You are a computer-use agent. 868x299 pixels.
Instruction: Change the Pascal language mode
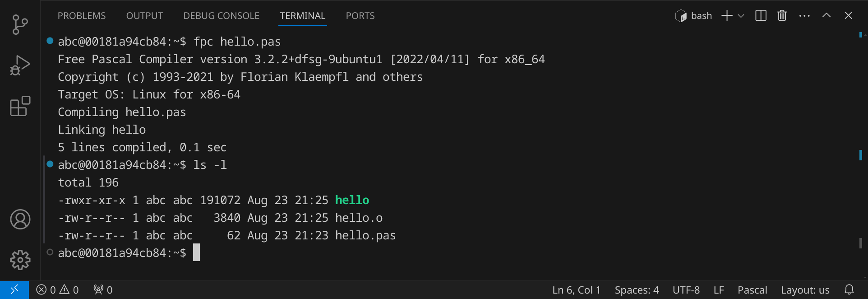[x=752, y=290]
